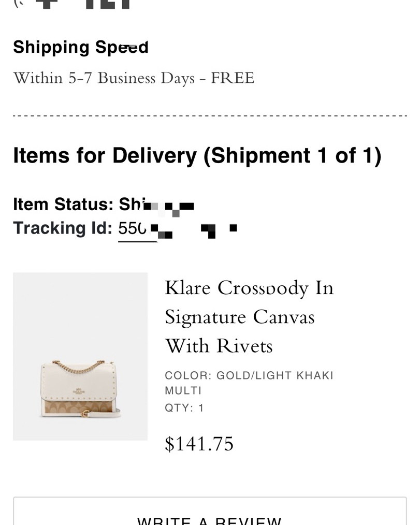420x525 pixels.
Task: Open the Klare Crossbody product title
Action: click(249, 288)
